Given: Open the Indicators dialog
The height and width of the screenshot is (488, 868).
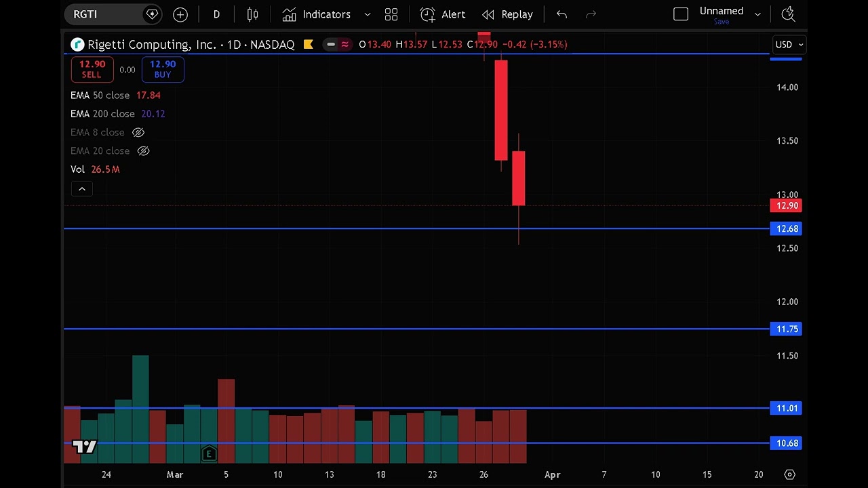Looking at the screenshot, I should click(x=317, y=14).
